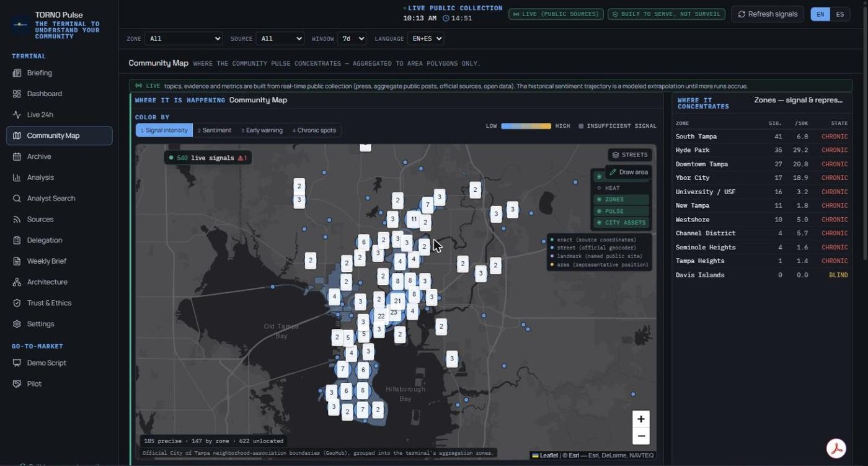Screen dimensions: 868x466
Task: Toggle the CITY ASSETS layer
Action: (620, 223)
